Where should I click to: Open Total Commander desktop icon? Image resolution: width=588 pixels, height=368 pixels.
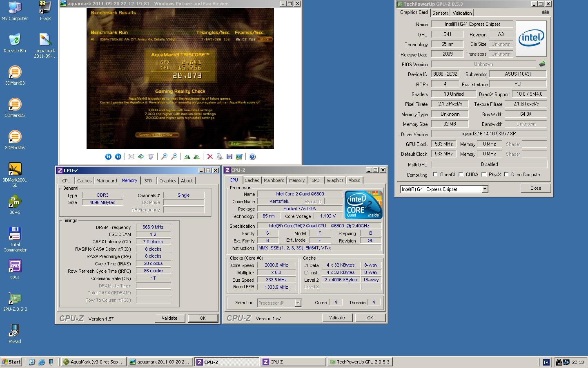15,240
